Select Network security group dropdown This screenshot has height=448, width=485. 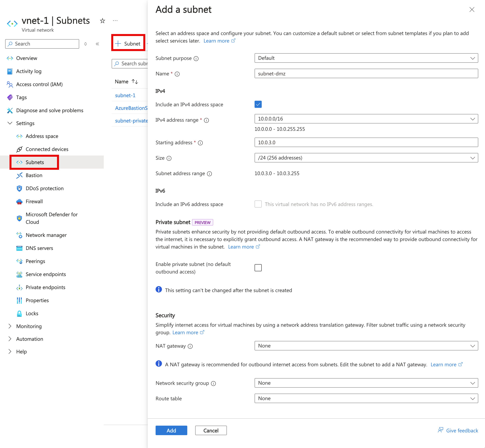click(365, 383)
